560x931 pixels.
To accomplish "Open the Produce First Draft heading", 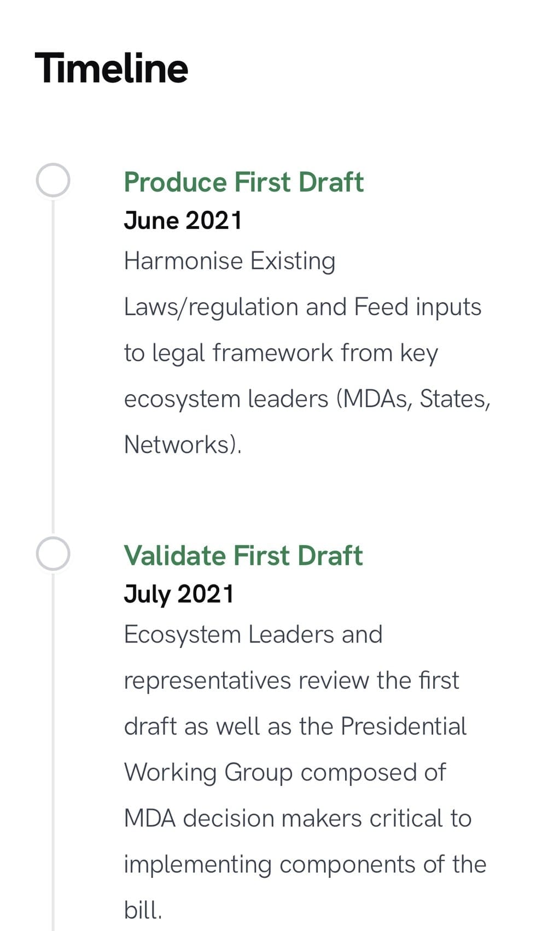I will point(243,182).
